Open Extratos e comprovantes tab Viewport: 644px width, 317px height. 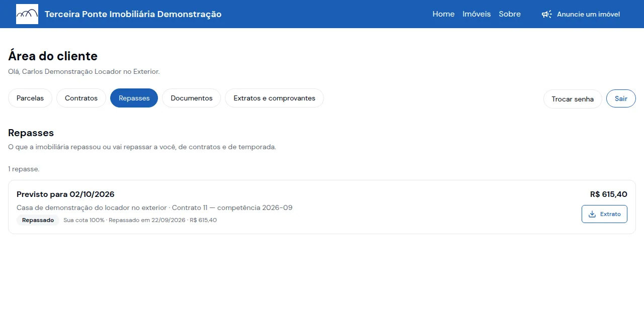274,98
